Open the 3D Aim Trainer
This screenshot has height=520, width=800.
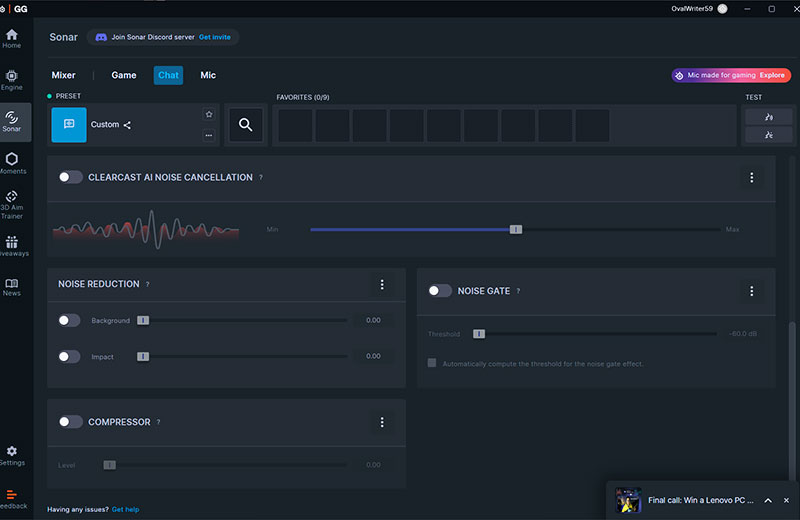[12, 203]
